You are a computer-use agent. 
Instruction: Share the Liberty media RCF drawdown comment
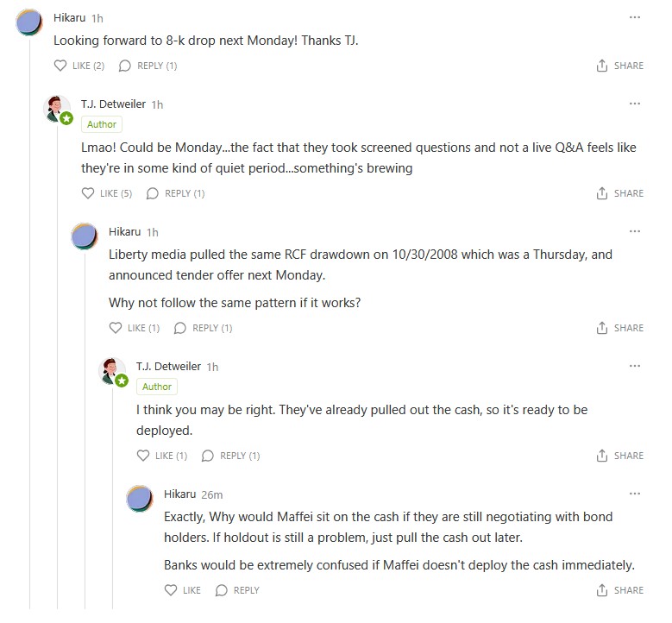620,328
